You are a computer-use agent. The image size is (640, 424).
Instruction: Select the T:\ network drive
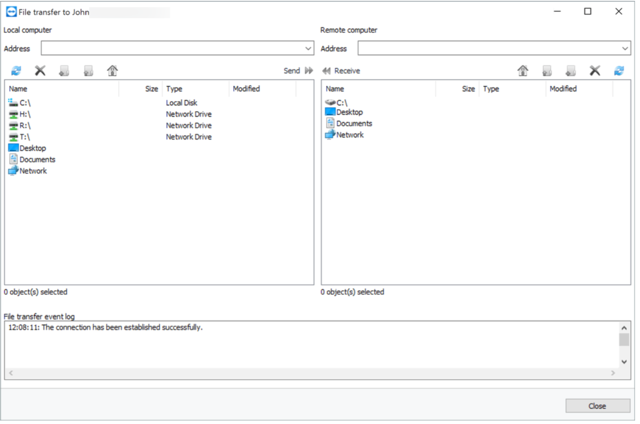pos(19,137)
